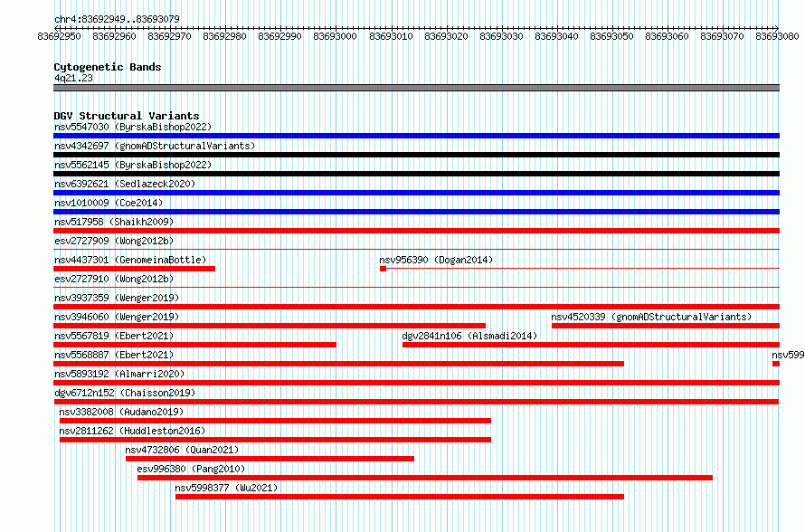805x532 pixels.
Task: Click the red bar under dgv2841n106
Action: point(591,345)
